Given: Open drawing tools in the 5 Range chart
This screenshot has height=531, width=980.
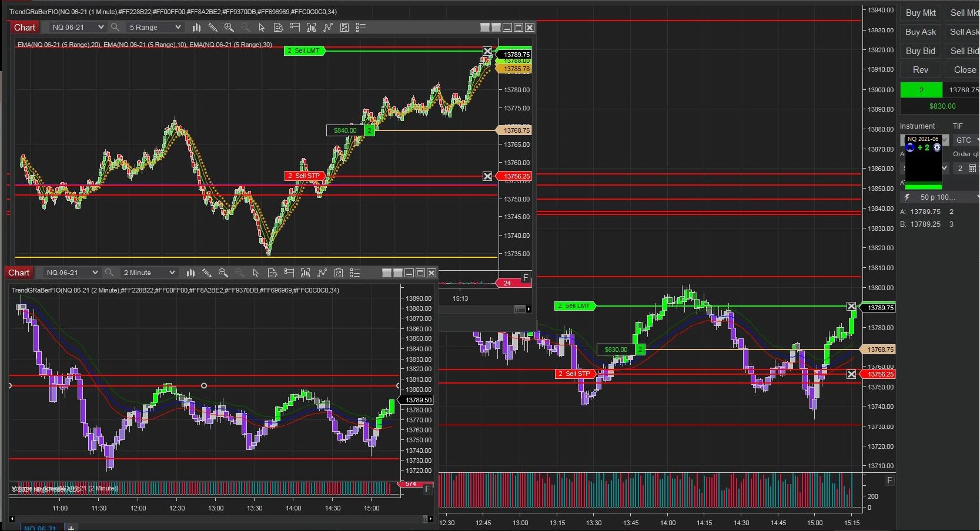Looking at the screenshot, I should pyautogui.click(x=213, y=27).
